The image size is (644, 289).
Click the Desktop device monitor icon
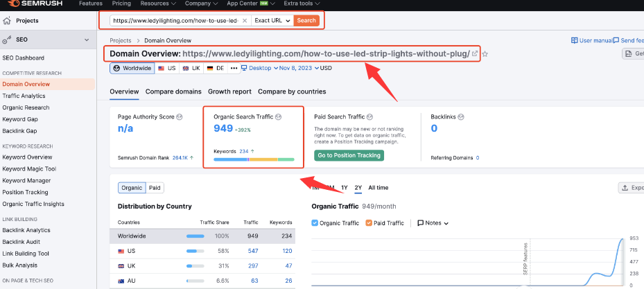click(x=245, y=68)
